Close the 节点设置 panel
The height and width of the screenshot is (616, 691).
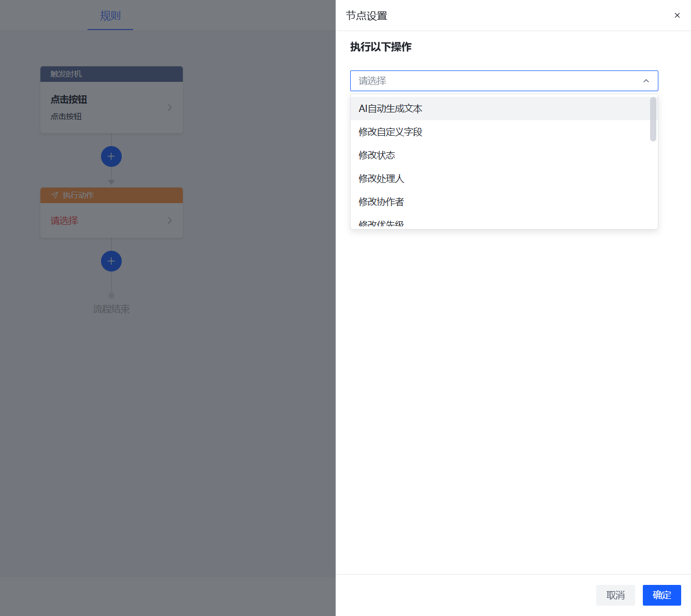tap(677, 16)
